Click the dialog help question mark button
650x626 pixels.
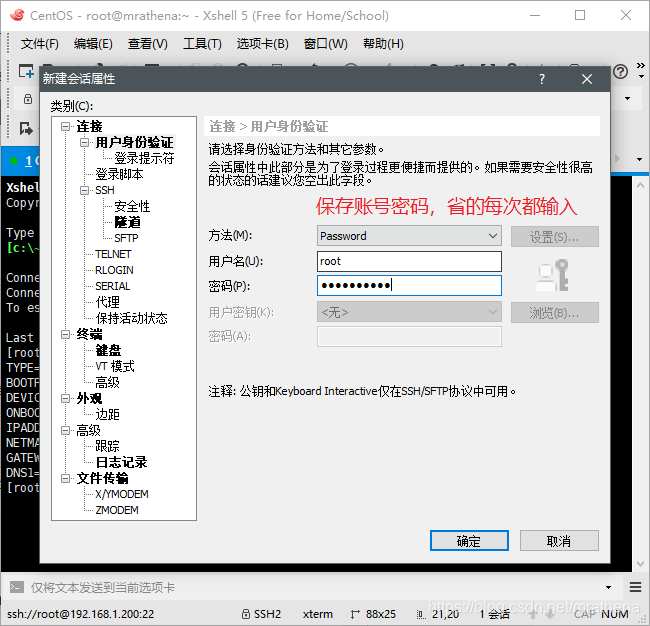tap(542, 79)
